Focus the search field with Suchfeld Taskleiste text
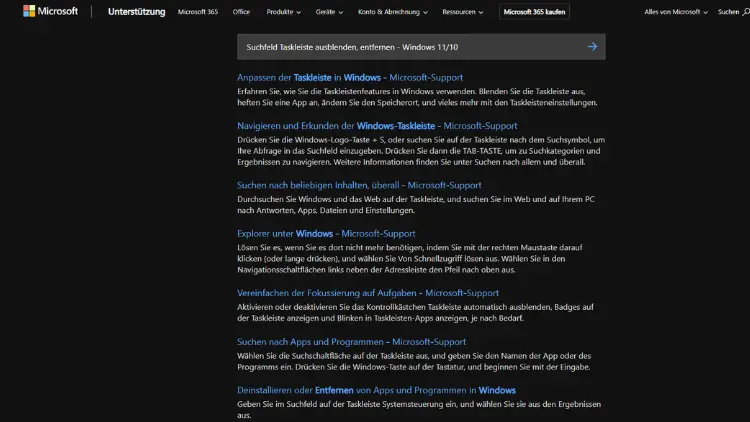This screenshot has height=422, width=750. (421, 47)
